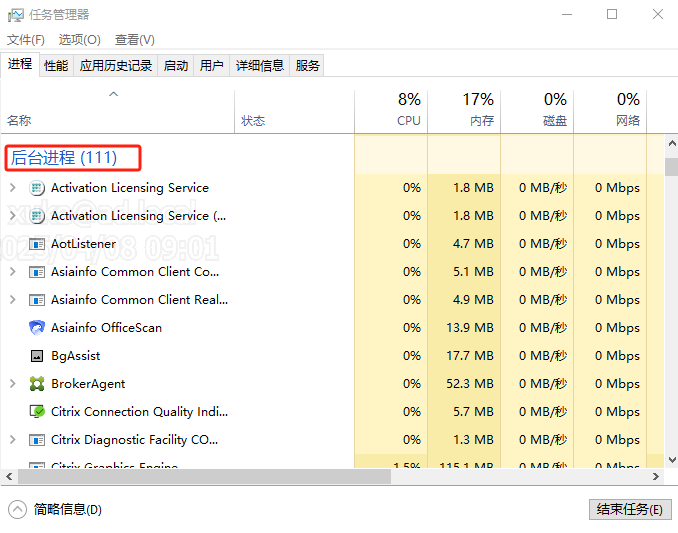Select the 后台进程 (111) group header
The width and height of the screenshot is (678, 533).
[x=64, y=158]
